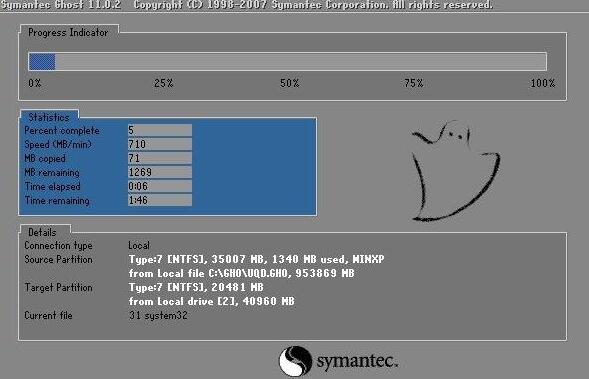Click the Symantec yin-yang logo icon
The width and height of the screenshot is (589, 379).
295,361
